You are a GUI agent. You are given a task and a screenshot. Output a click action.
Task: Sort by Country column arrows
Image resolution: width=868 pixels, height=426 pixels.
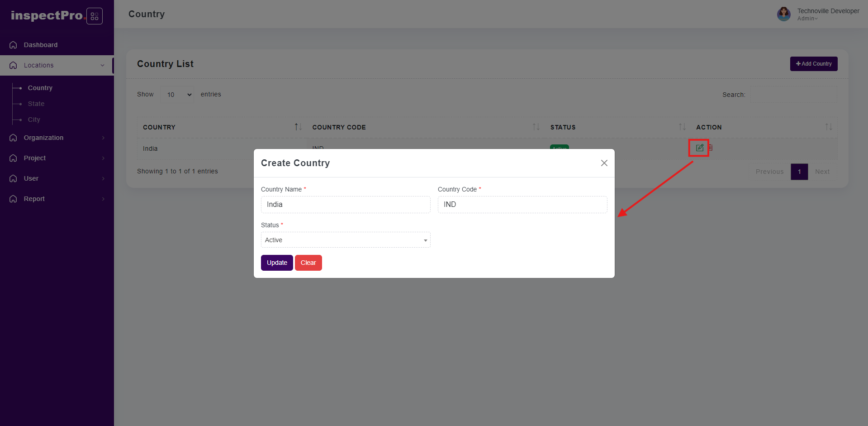(x=298, y=127)
